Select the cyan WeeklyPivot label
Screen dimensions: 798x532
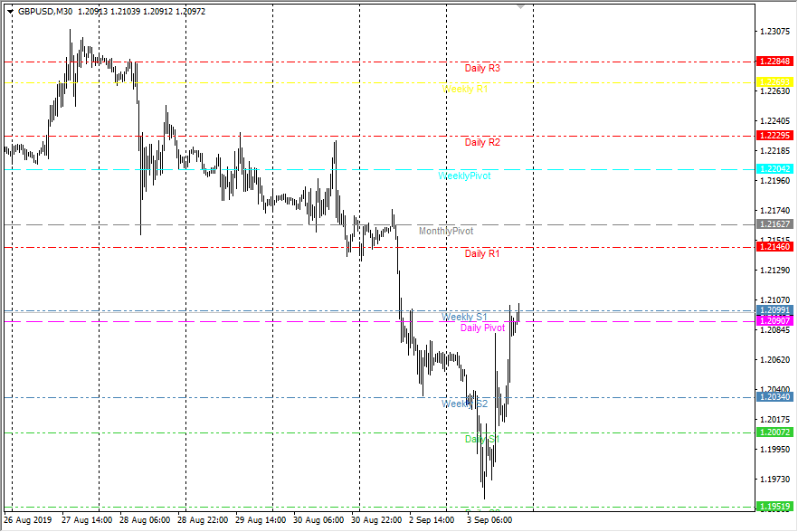[x=464, y=176]
